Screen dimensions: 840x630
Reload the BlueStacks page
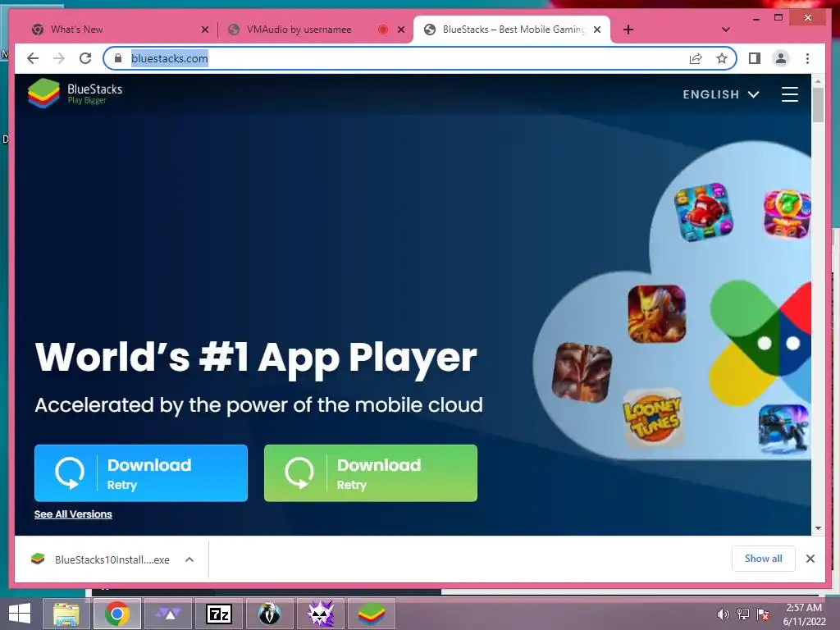(x=85, y=58)
